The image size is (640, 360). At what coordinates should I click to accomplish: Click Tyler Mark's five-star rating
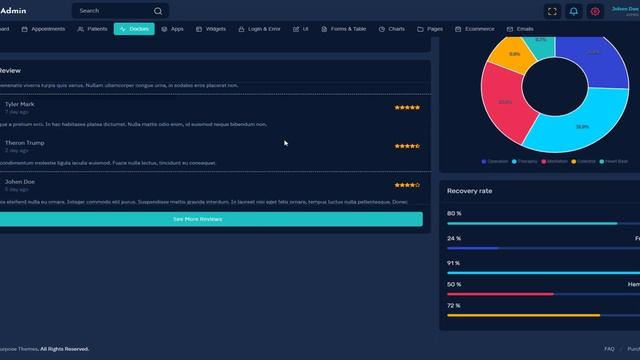(407, 107)
